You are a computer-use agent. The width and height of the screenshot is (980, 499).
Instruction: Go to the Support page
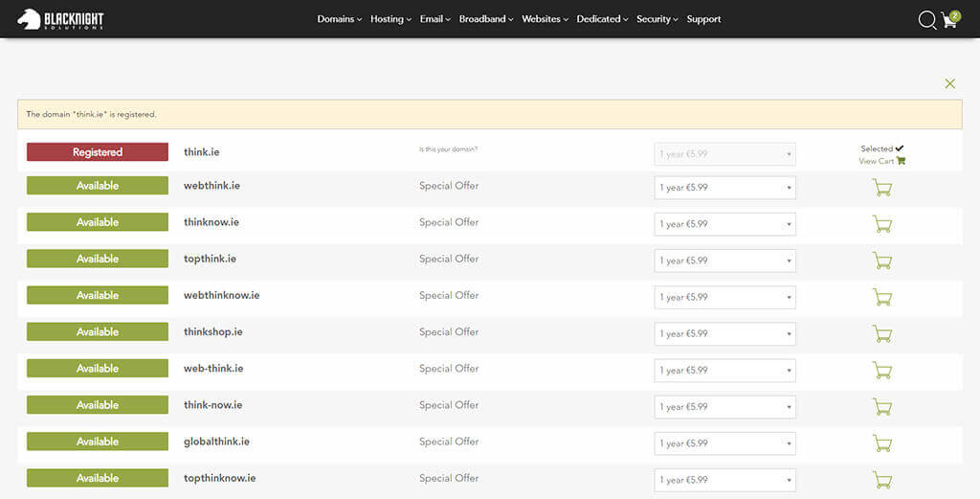tap(703, 19)
